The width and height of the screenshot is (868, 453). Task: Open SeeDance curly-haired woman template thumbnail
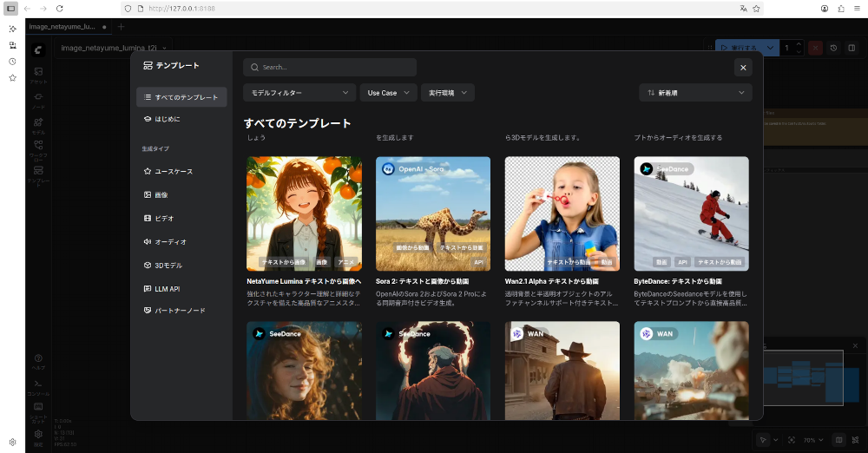[304, 371]
